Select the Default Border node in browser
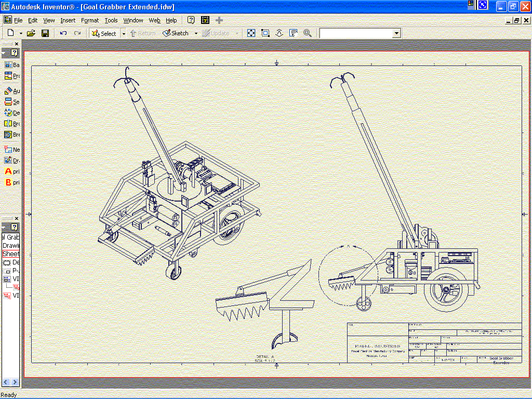The image size is (532, 399). 11,262
